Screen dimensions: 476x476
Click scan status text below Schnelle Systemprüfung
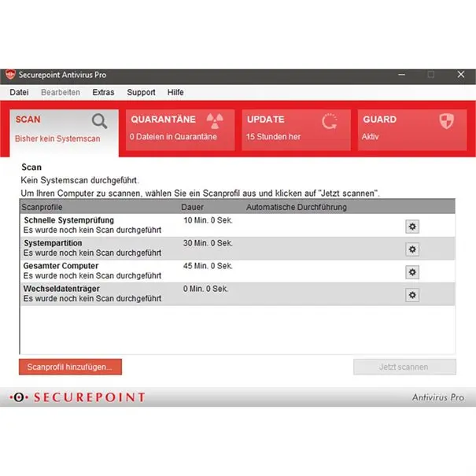[92, 230]
